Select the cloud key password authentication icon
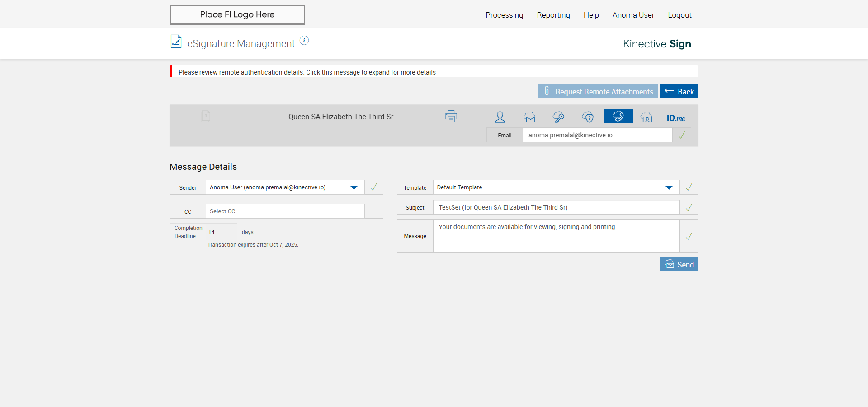Screen dimensions: 868x407 click(558, 117)
